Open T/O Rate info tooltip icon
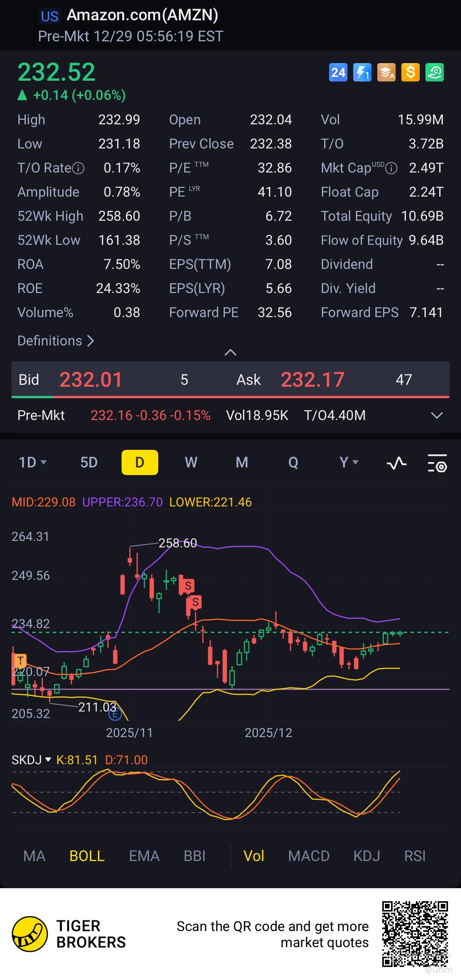Viewport: 461px width, 980px height. click(x=78, y=168)
